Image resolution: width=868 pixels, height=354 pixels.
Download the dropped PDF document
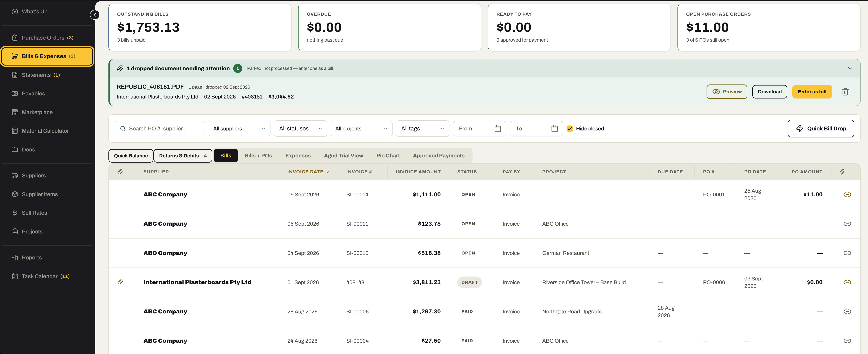coord(770,92)
